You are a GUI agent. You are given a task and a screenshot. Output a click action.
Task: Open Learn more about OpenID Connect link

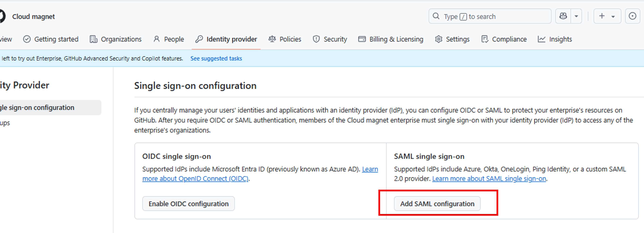pyautogui.click(x=195, y=179)
